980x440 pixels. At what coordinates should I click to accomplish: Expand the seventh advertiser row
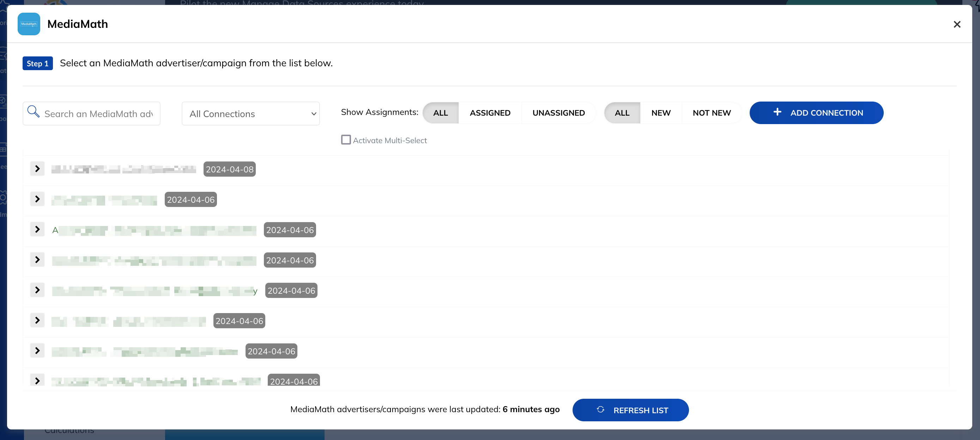click(37, 351)
